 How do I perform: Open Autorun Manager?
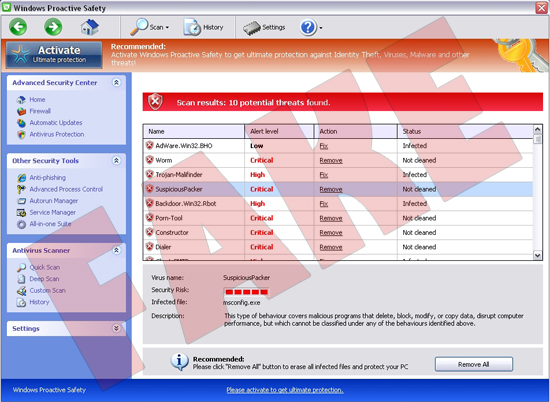click(x=54, y=201)
